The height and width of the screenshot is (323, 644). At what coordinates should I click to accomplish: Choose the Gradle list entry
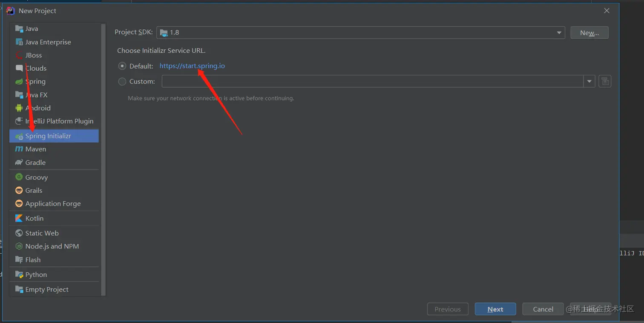pos(54,162)
